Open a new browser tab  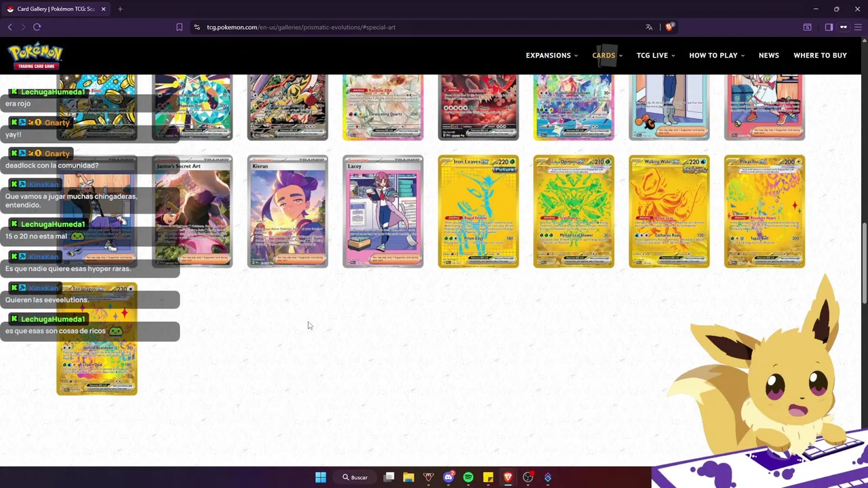(120, 9)
